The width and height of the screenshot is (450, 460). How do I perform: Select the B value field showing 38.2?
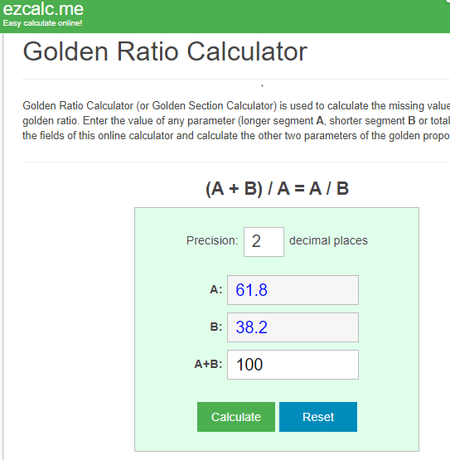click(293, 327)
